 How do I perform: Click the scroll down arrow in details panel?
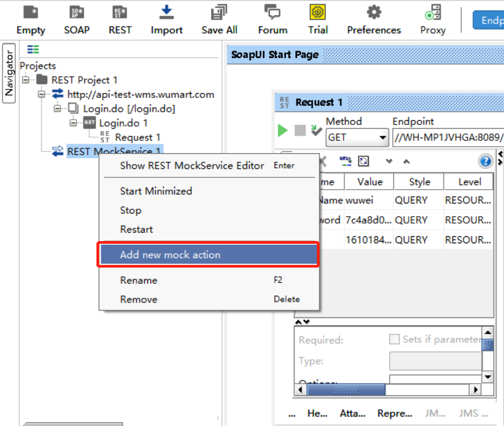488,377
